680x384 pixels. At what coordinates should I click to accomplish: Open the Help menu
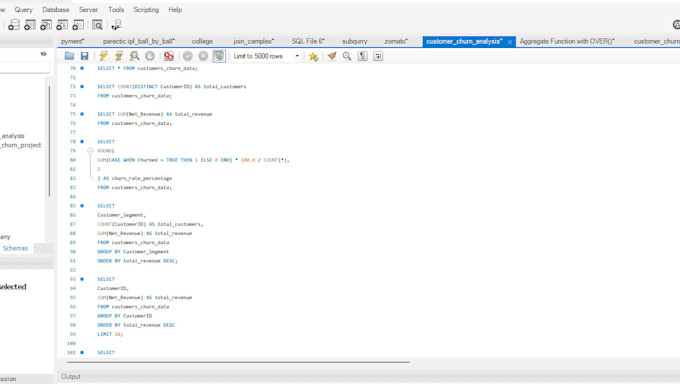pyautogui.click(x=175, y=10)
